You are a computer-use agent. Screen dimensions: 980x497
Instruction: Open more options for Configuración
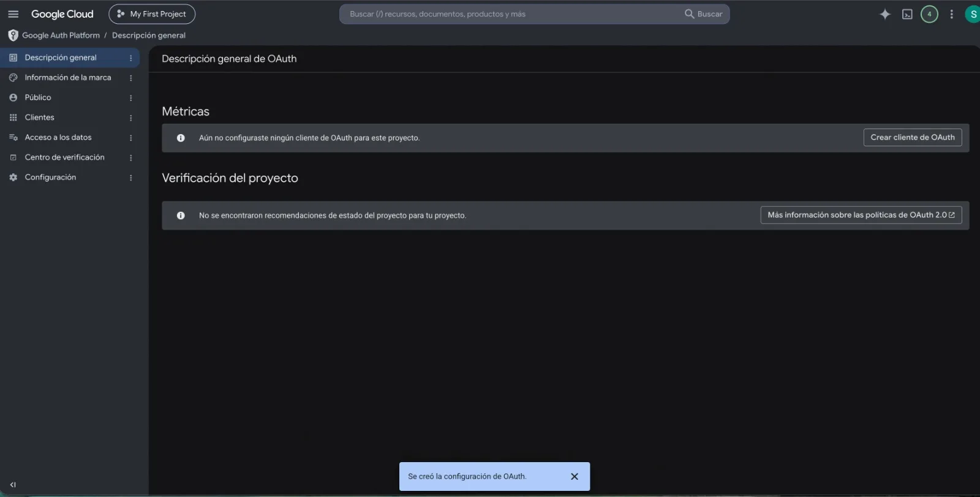[130, 177]
